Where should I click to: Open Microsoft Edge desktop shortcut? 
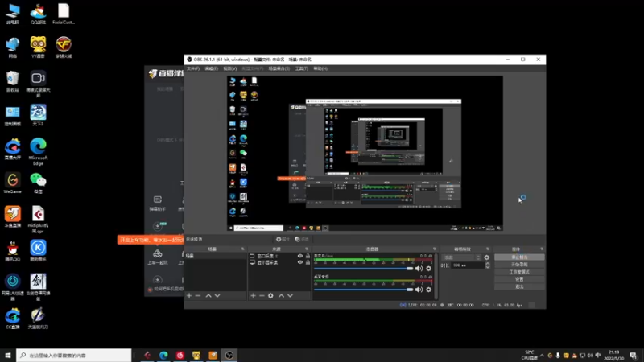click(x=38, y=151)
